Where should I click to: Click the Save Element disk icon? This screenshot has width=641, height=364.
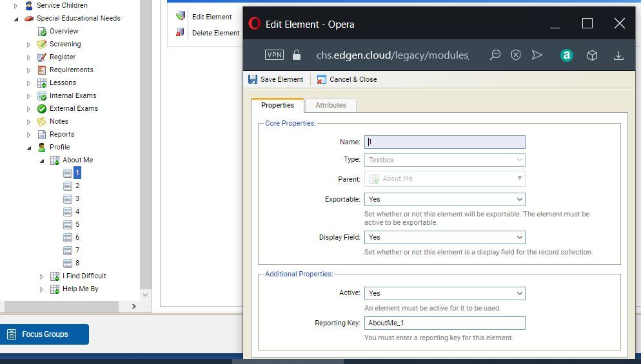click(x=253, y=79)
